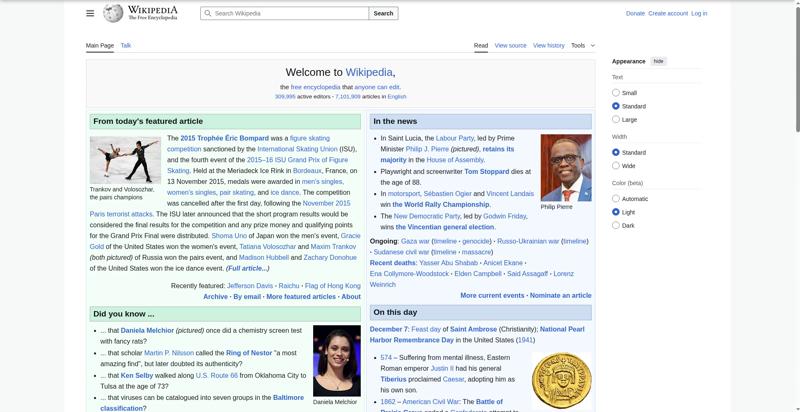800x412 pixels.
Task: Choose the Wide width radio button
Action: (616, 166)
